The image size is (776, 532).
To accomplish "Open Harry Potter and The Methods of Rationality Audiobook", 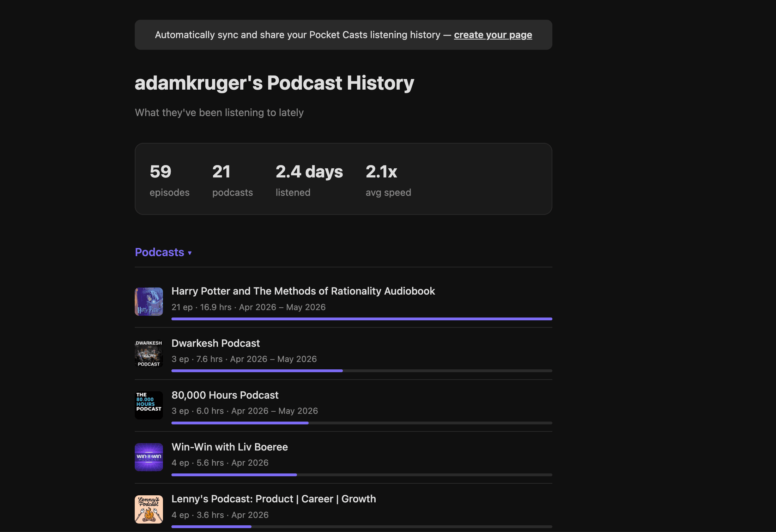I will pos(303,291).
